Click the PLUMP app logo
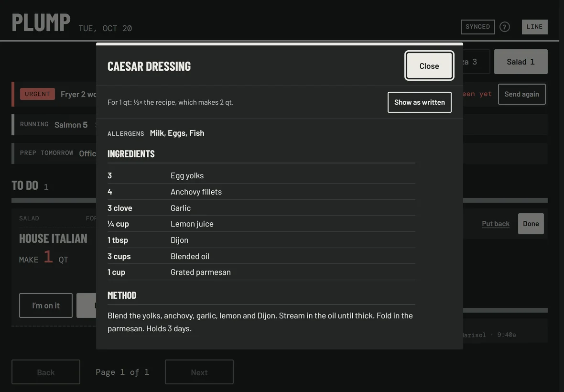 tap(41, 22)
